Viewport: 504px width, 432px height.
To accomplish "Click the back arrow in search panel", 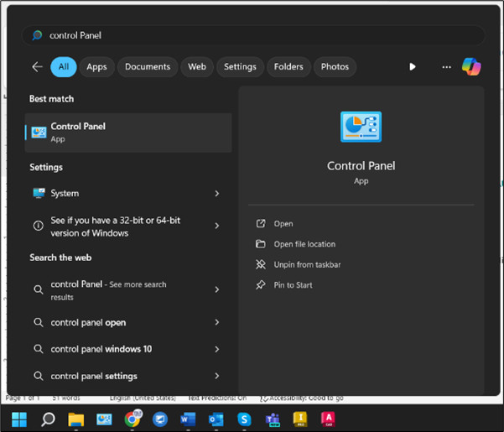I will click(x=37, y=67).
